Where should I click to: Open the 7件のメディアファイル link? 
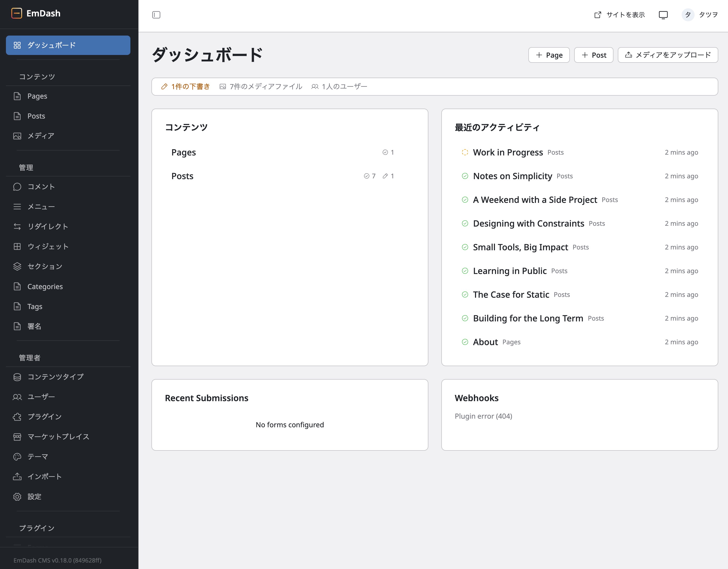(261, 87)
